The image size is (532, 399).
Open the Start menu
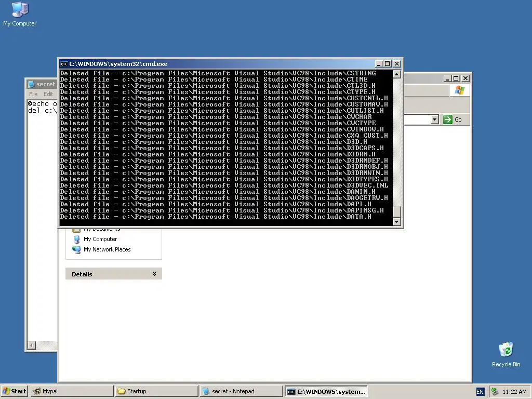coord(15,391)
